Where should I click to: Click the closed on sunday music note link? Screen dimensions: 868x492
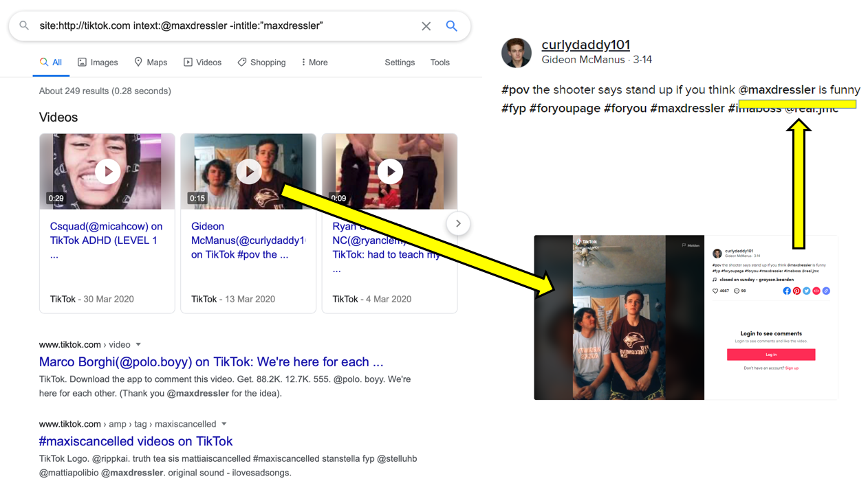pyautogui.click(x=752, y=280)
